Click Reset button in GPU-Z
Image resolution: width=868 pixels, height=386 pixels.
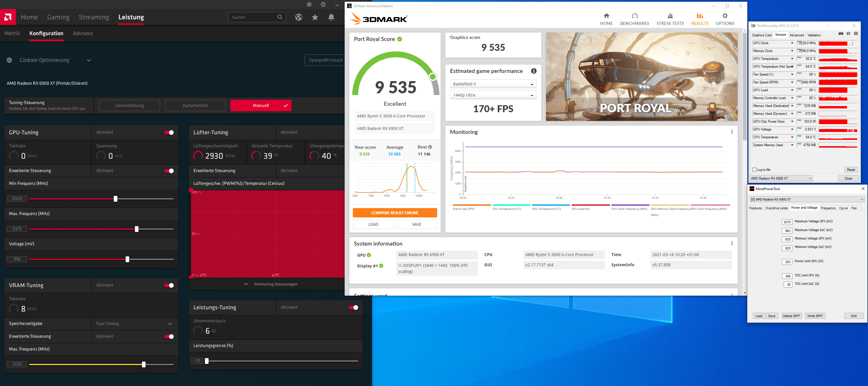coord(851,170)
